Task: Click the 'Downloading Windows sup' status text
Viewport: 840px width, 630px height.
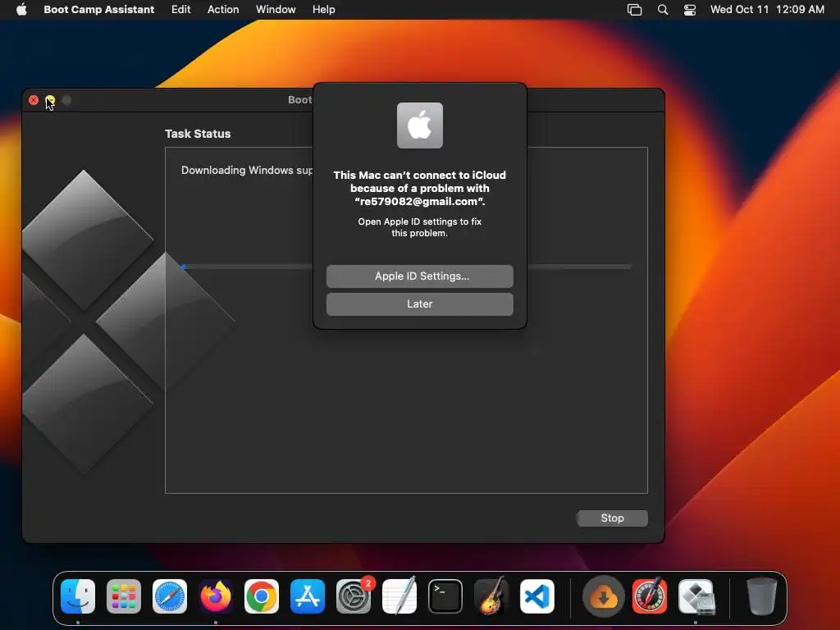Action: coord(246,170)
